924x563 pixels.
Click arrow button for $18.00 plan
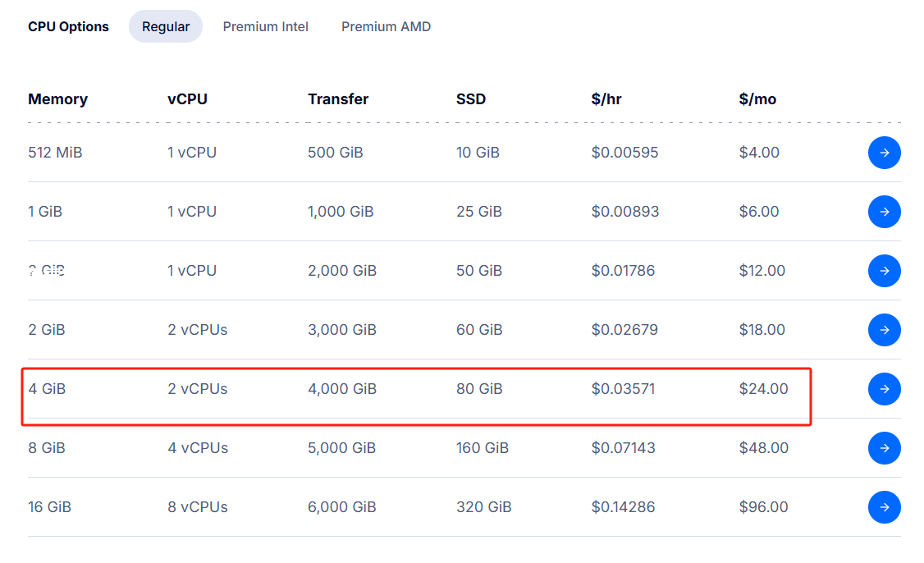[884, 330]
